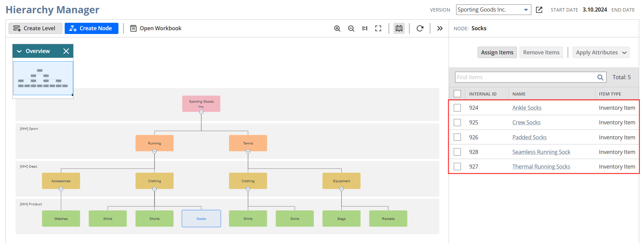Check the box for item 925
This screenshot has width=644, height=243.
[457, 122]
